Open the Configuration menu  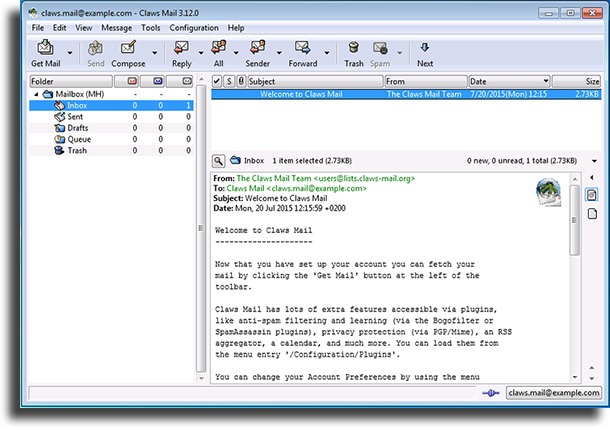tap(194, 28)
